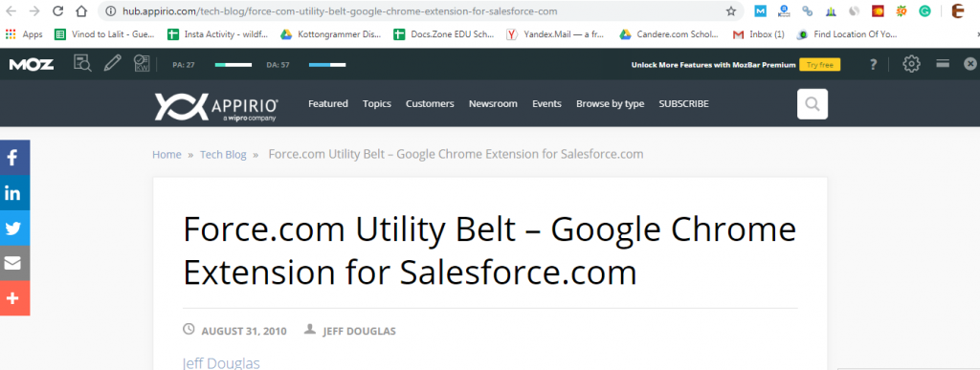The height and width of the screenshot is (370, 980).
Task: Share article on LinkedIn
Action: [15, 193]
